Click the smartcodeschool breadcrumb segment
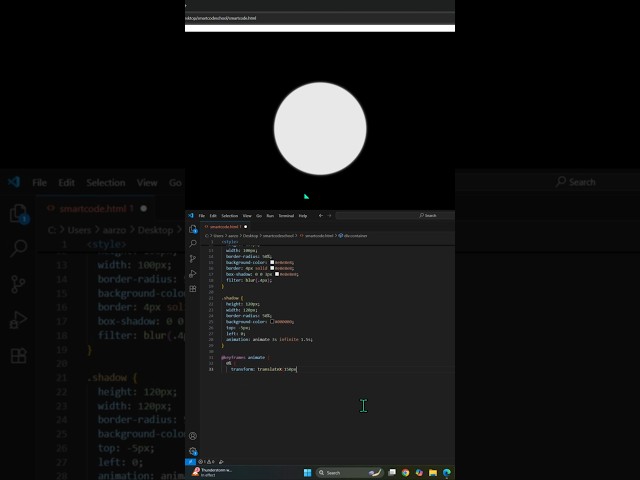The image size is (640, 480). coord(278,236)
